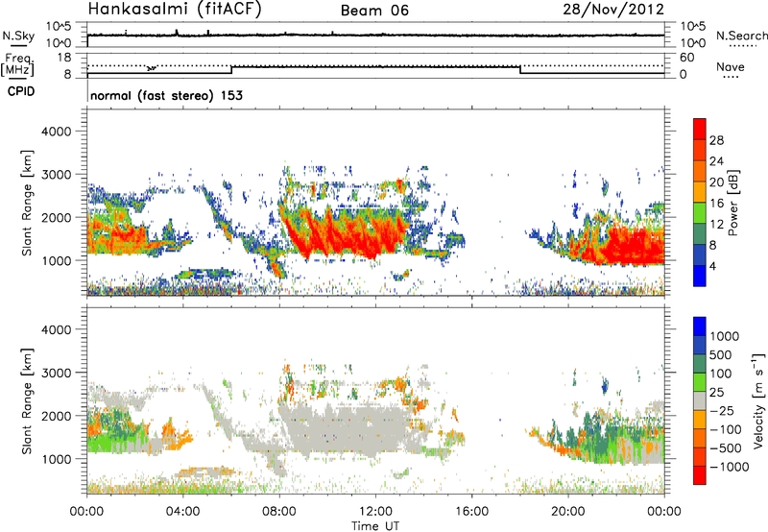Viewport: 768px width, 532px height.
Task: Select the Freq. [MHz] label
Action: coord(18,65)
